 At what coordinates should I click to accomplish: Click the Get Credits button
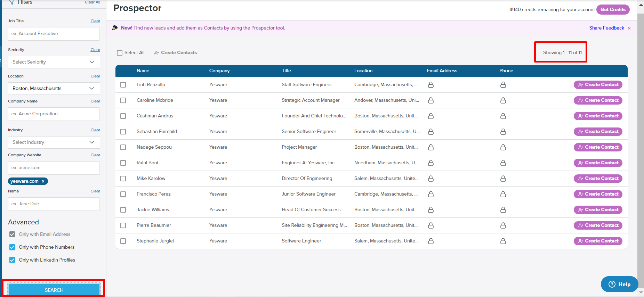coord(613,9)
